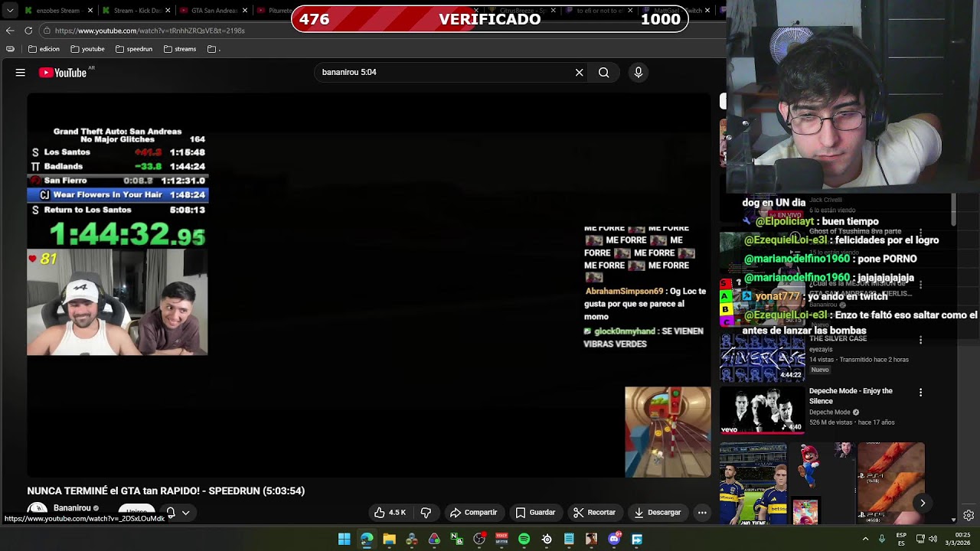
Task: Open the Notepad app on taskbar
Action: click(569, 540)
